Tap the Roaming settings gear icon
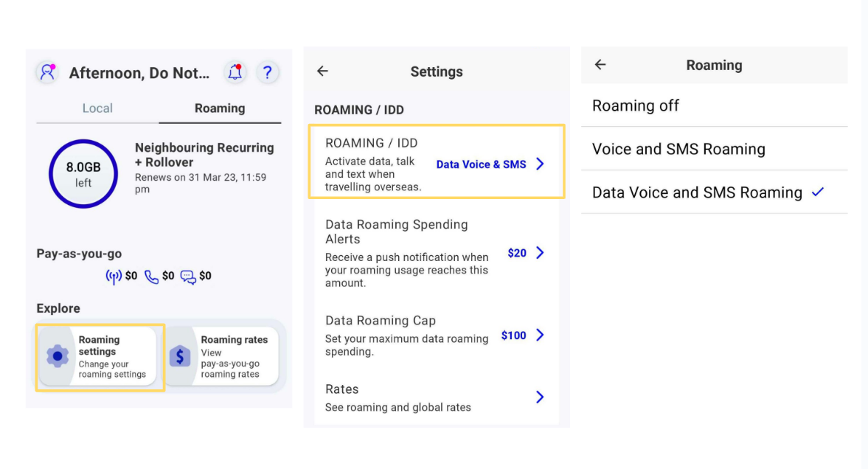 click(58, 356)
